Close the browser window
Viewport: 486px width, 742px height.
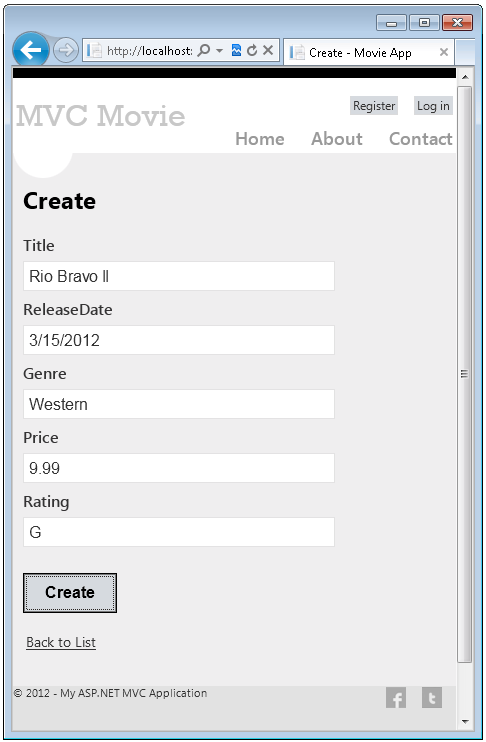(x=457, y=23)
